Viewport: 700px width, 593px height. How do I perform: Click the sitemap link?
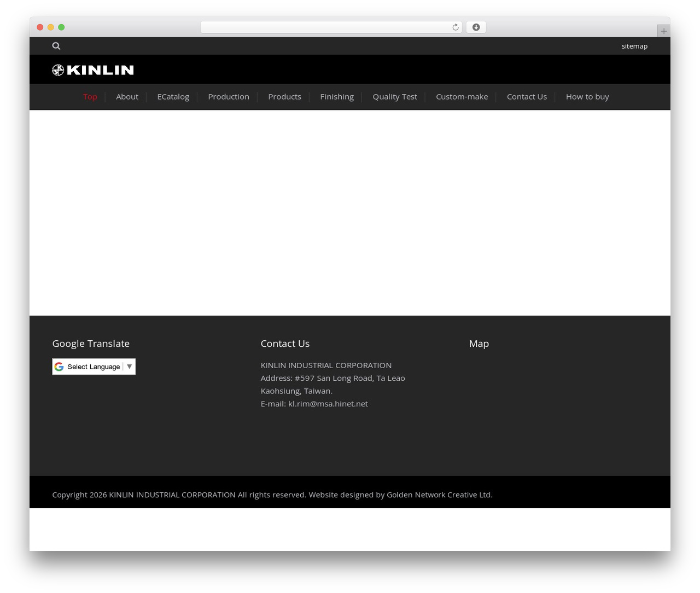tap(634, 46)
